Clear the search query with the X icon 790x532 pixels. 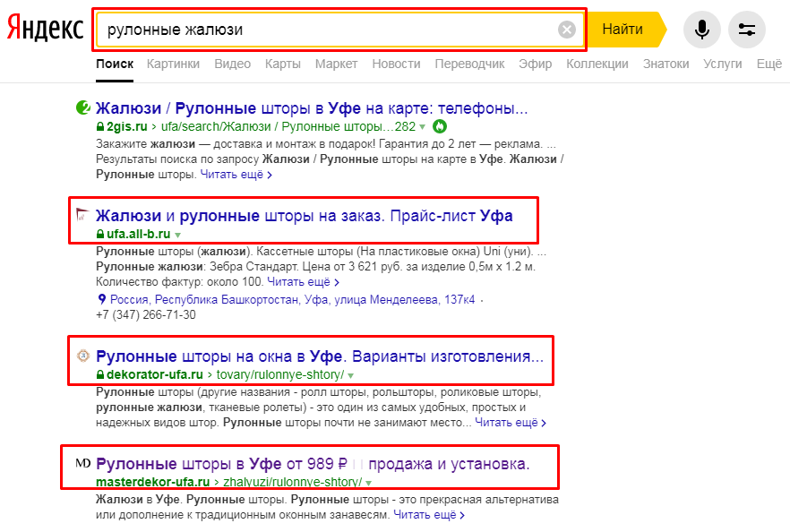567,30
